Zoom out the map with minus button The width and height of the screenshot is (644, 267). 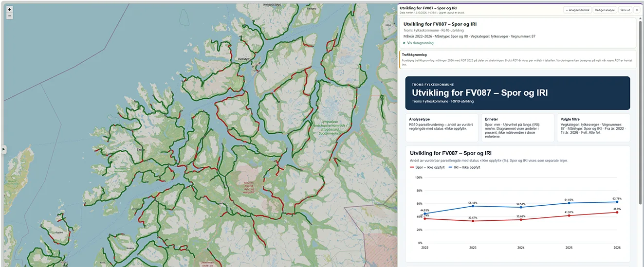[x=10, y=16]
